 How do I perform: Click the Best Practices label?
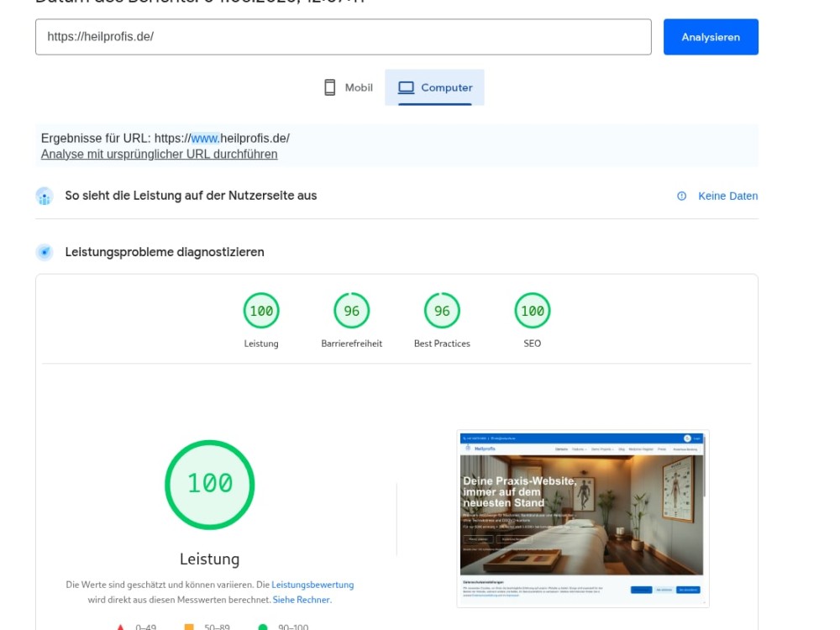442,344
